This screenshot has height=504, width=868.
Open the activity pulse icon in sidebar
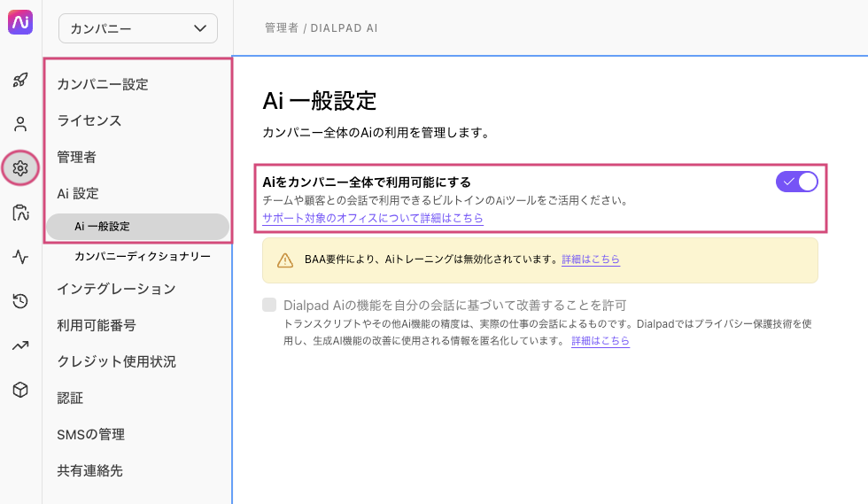coord(20,257)
